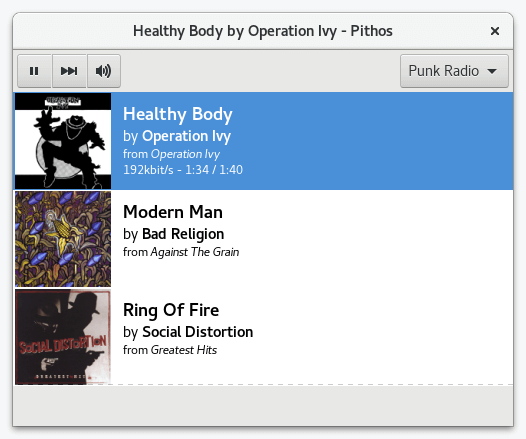526x439 pixels.
Task: Click the Social Distortion artist name
Action: (x=198, y=332)
